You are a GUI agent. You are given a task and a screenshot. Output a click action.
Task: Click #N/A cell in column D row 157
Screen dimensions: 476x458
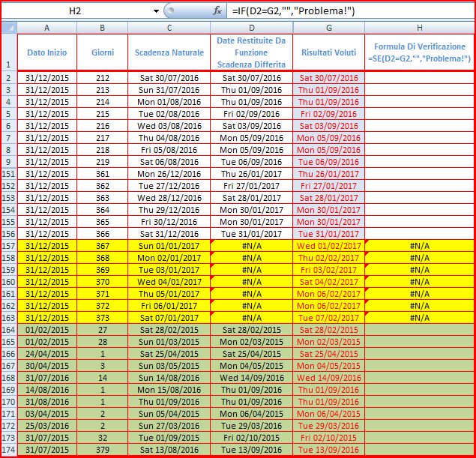click(x=252, y=246)
